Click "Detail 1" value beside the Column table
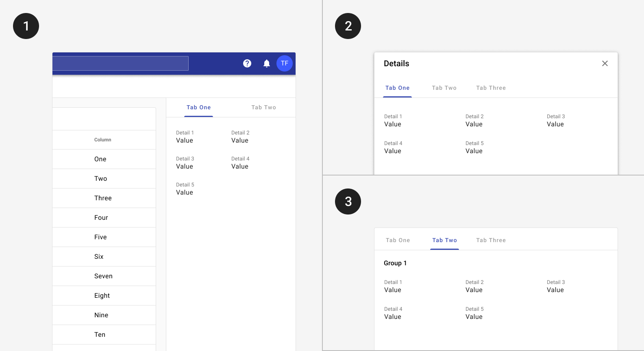 (185, 141)
